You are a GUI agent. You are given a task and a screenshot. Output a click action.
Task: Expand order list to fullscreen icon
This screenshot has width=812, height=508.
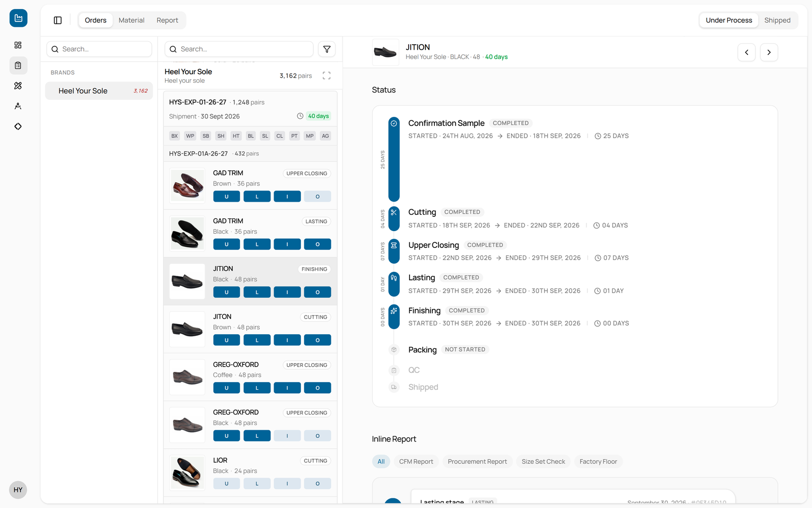(327, 76)
